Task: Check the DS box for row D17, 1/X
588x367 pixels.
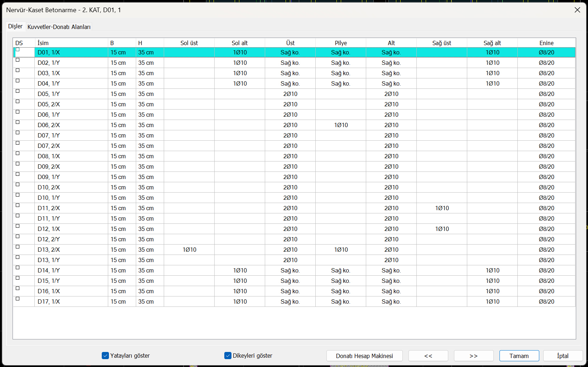Action: tap(18, 299)
